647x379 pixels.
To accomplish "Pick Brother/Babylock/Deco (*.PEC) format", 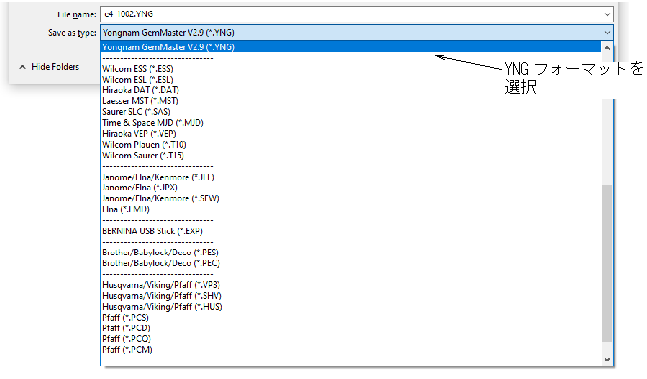I will tap(161, 263).
